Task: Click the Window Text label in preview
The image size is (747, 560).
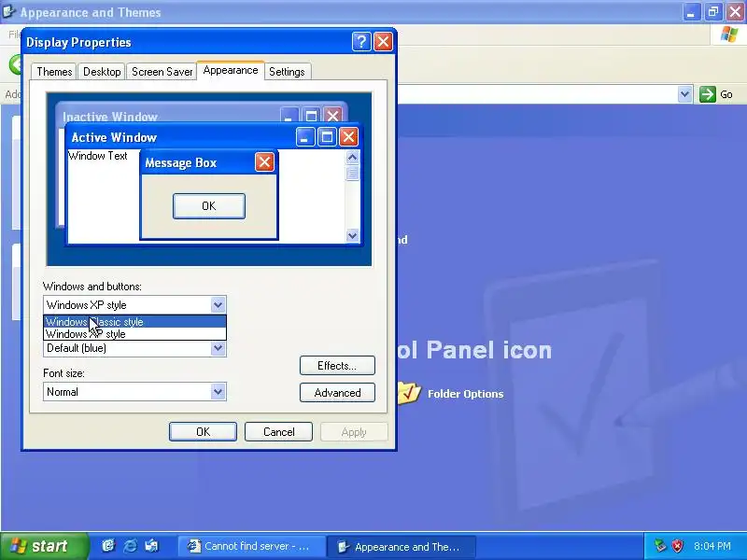Action: pos(98,156)
